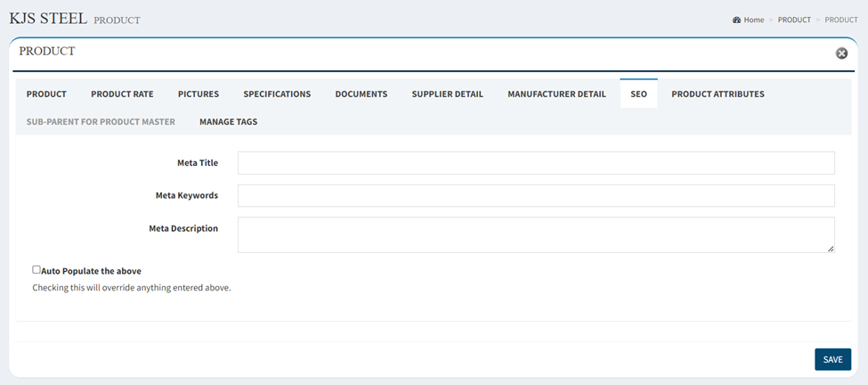Focus the Meta Title input field
Screen dimensions: 868x385
pyautogui.click(x=536, y=163)
